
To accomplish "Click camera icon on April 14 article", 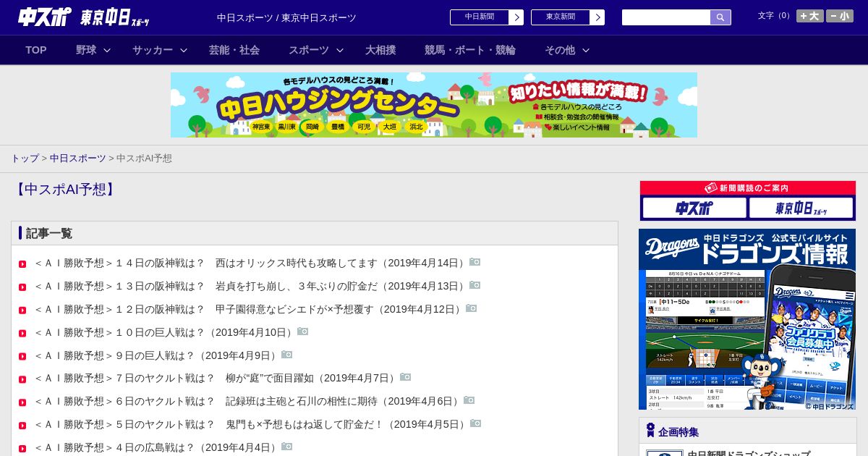I will click(x=475, y=262).
